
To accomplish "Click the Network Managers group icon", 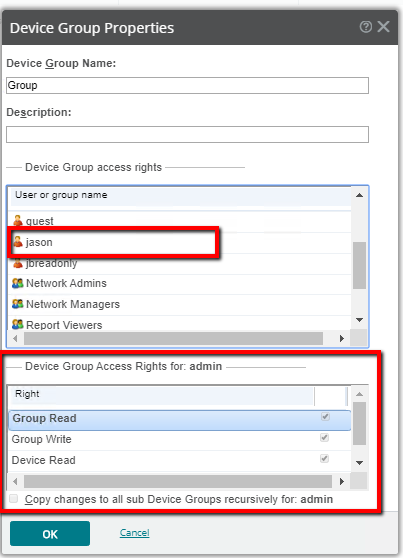I will (x=17, y=304).
